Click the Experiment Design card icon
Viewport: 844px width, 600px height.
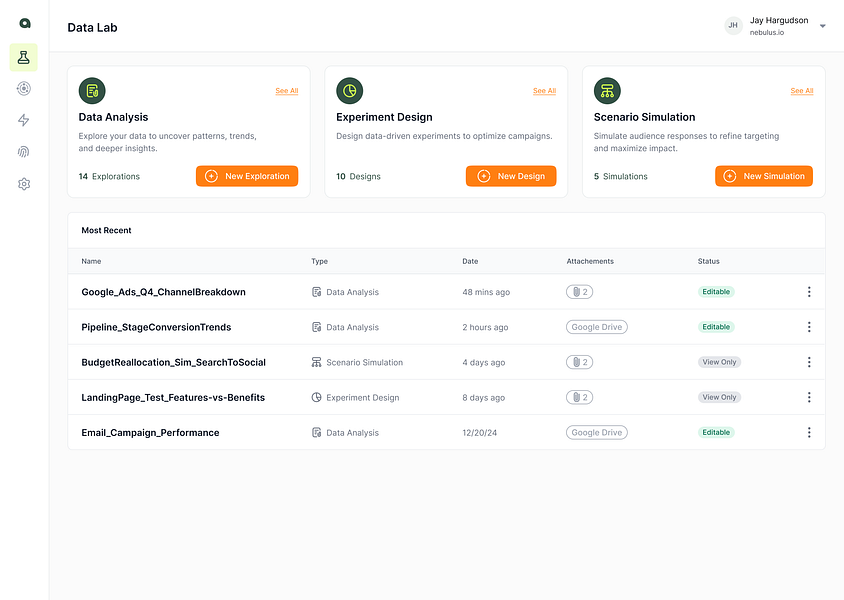click(350, 91)
